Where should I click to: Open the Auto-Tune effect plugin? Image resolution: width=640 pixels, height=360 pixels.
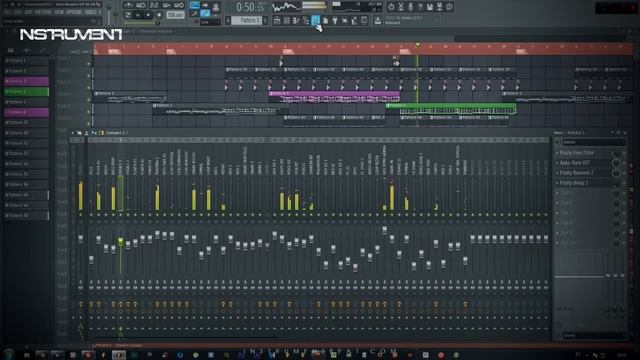point(575,163)
